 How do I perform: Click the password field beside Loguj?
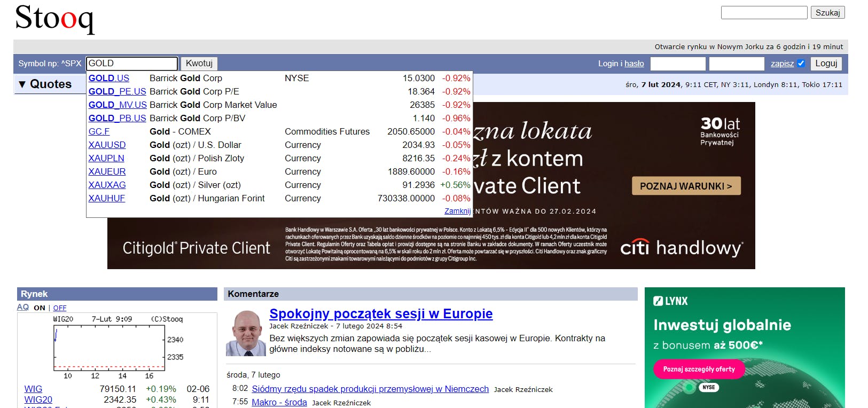pyautogui.click(x=737, y=64)
